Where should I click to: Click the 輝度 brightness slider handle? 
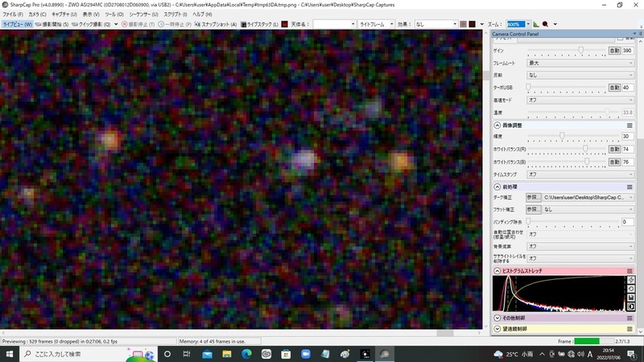click(x=562, y=136)
